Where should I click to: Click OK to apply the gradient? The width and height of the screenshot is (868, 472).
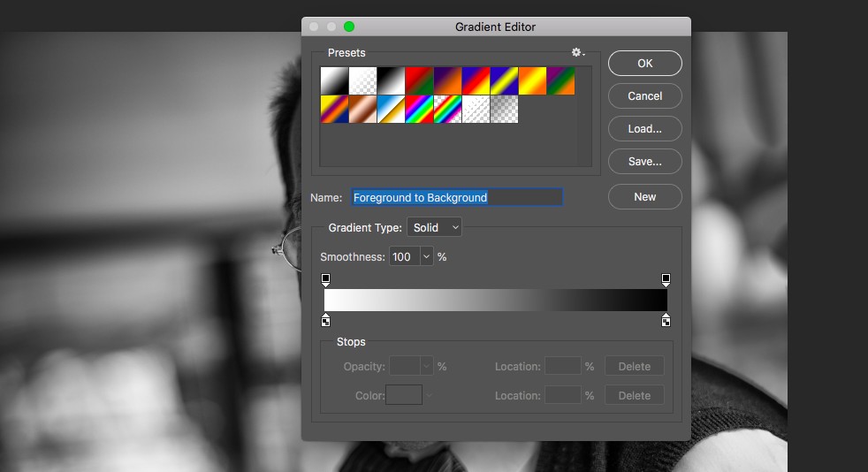click(645, 63)
